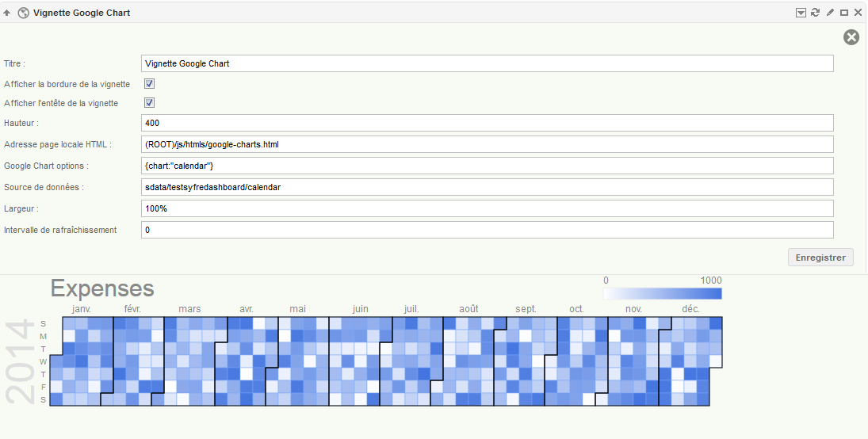Viewport: 868px width, 439px height.
Task: Click the pencil edit icon in the header
Action: click(x=830, y=13)
